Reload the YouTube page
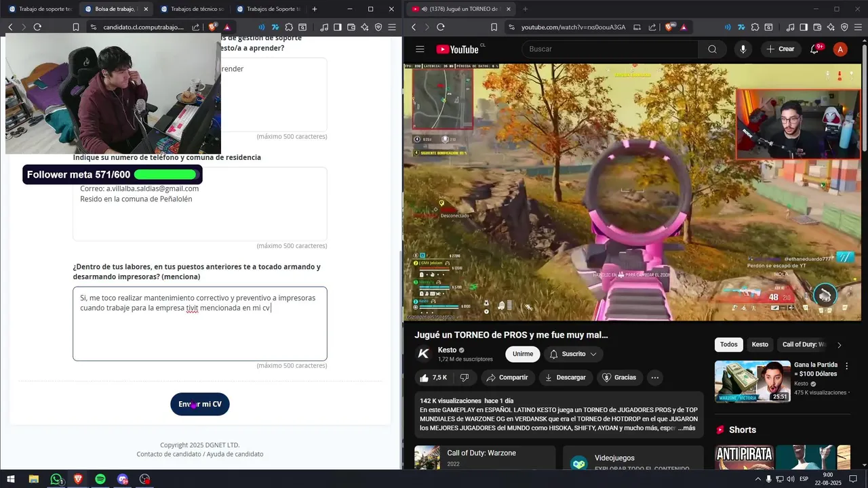The width and height of the screenshot is (868, 488). point(441,27)
